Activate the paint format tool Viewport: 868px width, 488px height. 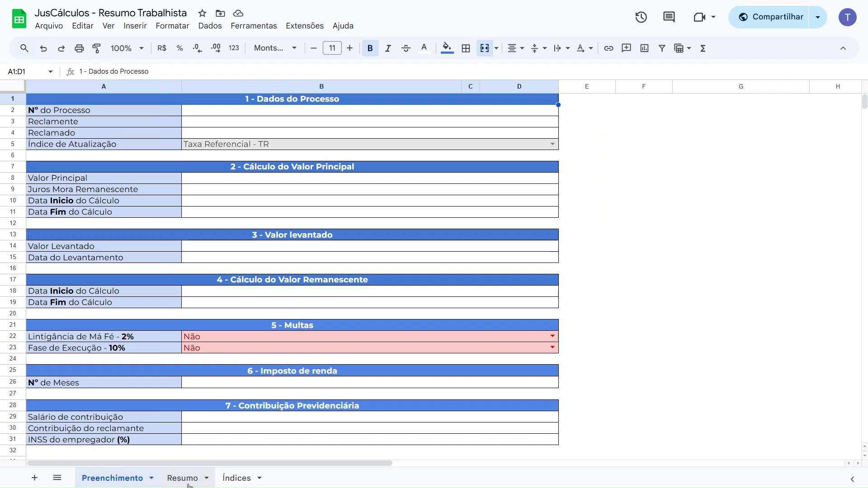click(96, 48)
